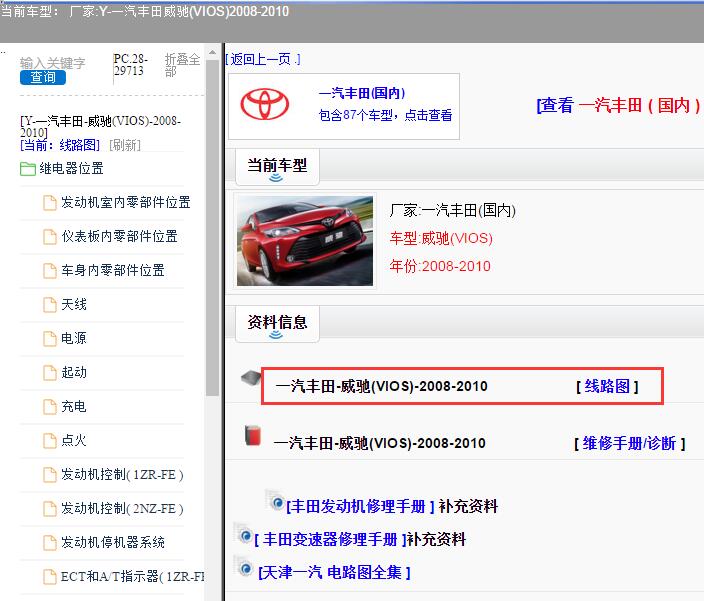Screen dimensions: 704x601
Task: Click the page icon beside 天线
Action: pos(50,305)
